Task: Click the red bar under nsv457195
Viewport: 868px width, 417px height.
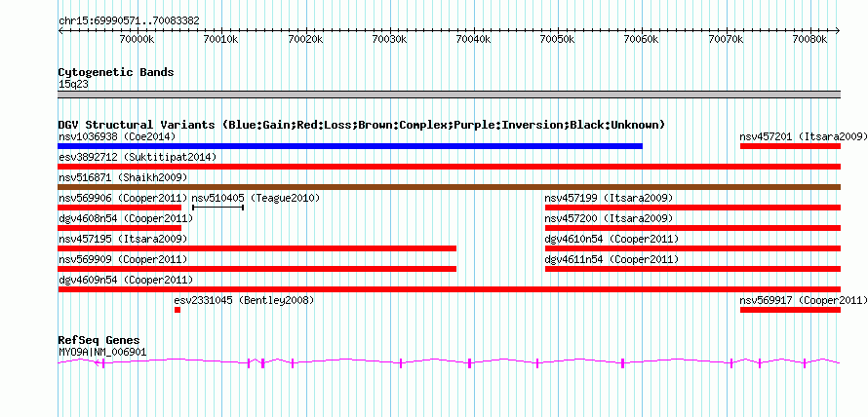Action: click(x=256, y=248)
